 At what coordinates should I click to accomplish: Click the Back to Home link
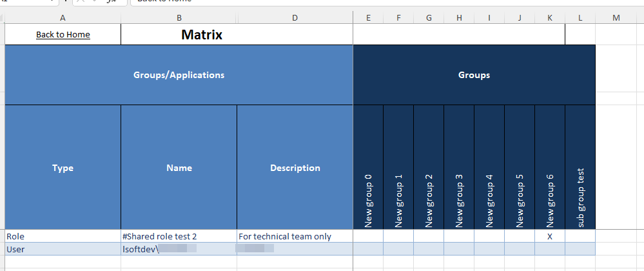click(63, 35)
